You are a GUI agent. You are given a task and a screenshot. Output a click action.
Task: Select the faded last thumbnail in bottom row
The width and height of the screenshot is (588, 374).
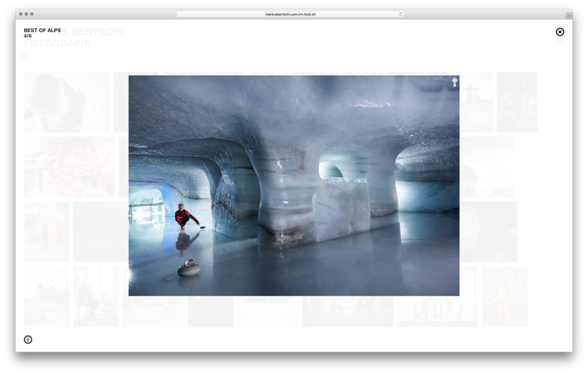[x=505, y=297]
